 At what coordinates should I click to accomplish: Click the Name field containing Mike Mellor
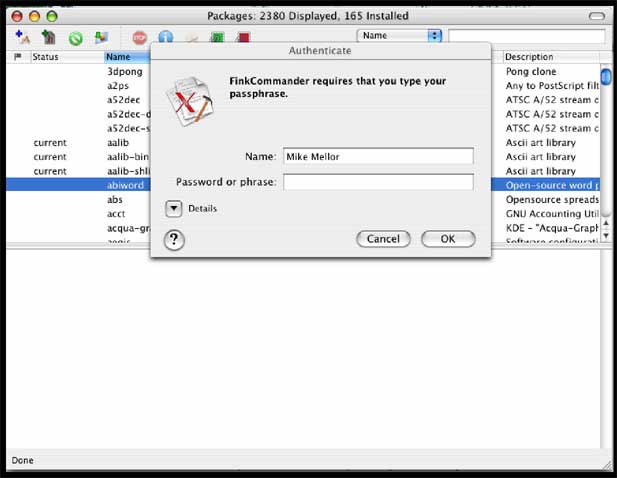click(x=378, y=157)
